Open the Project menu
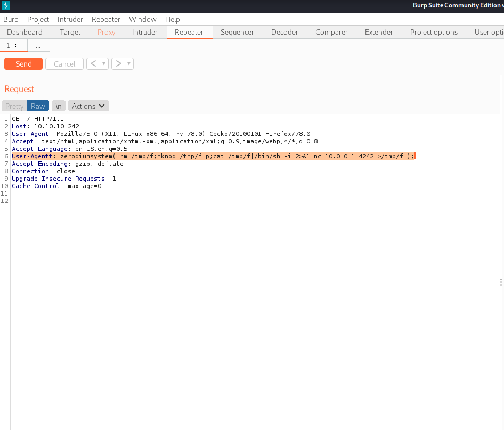Viewport: 504px width, 430px height. [38, 19]
